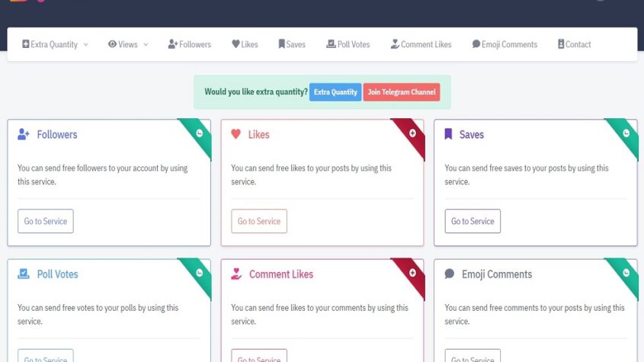Viewport: 644px width, 362px height.
Task: Click the purple bookmark icon on Saves card
Action: [448, 134]
